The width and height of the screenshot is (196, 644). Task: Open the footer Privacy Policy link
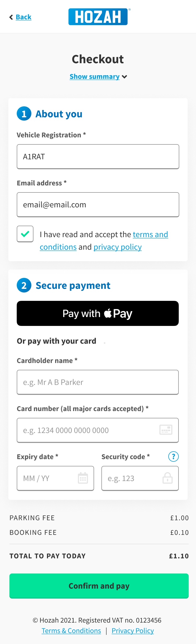133,631
